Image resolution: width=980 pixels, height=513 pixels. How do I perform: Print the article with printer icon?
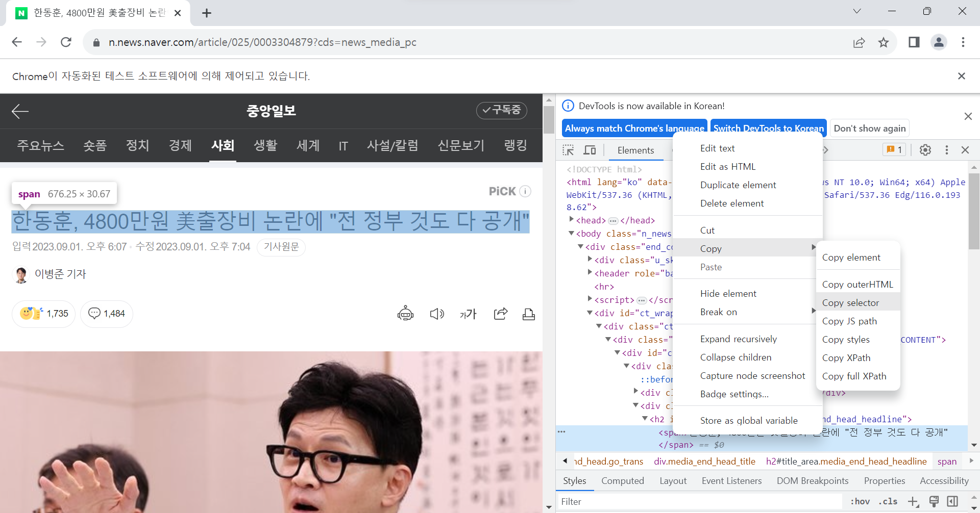point(529,314)
